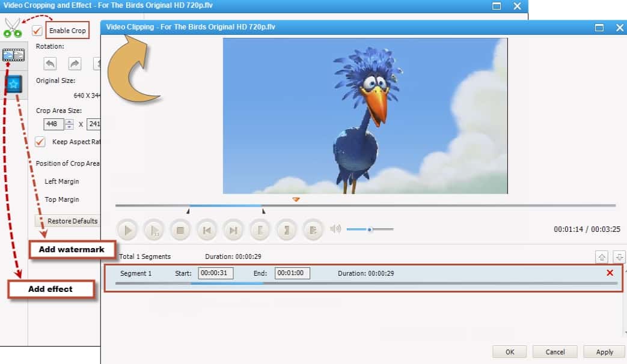Click the segment start marker on timeline
The width and height of the screenshot is (627, 364).
pos(188,211)
